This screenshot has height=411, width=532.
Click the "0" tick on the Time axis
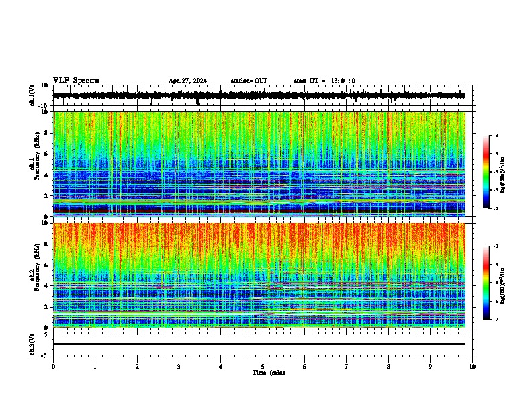[53, 367]
